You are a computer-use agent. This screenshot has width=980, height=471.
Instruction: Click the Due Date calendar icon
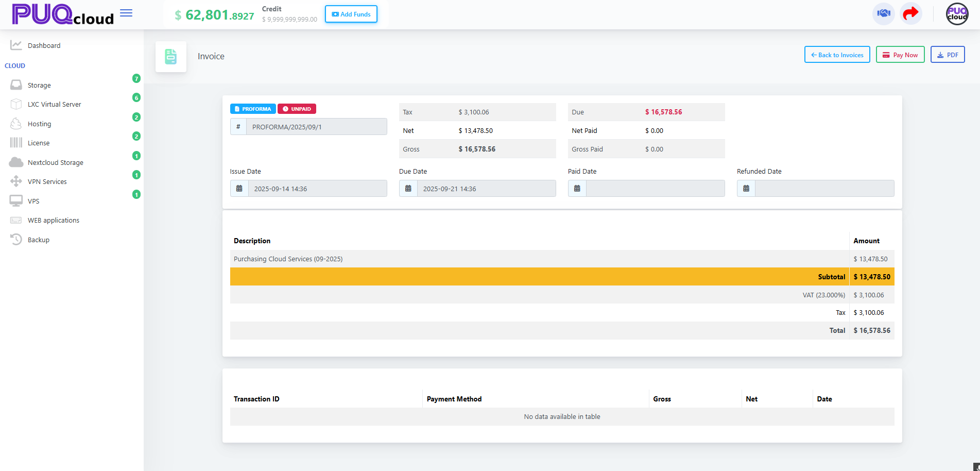click(408, 189)
